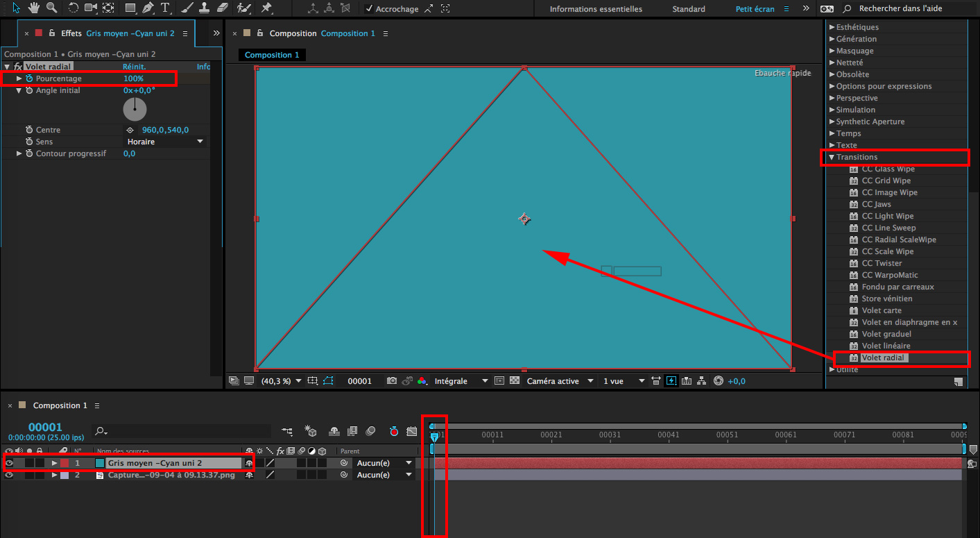Expand the Perspective effects category

point(832,98)
